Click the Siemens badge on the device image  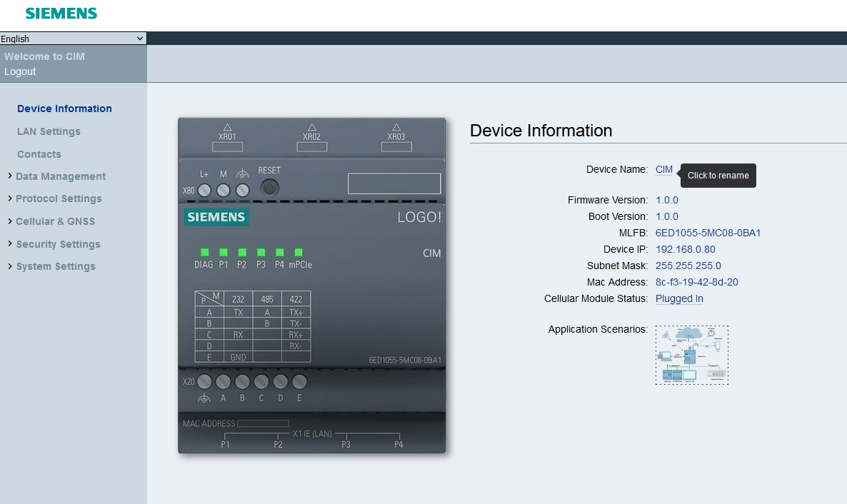pyautogui.click(x=216, y=217)
